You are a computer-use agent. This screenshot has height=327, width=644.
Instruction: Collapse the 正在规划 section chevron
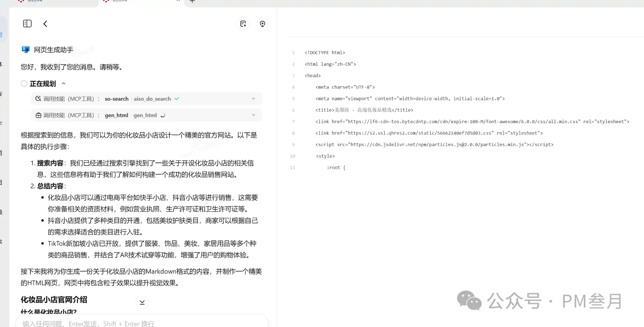pos(63,83)
